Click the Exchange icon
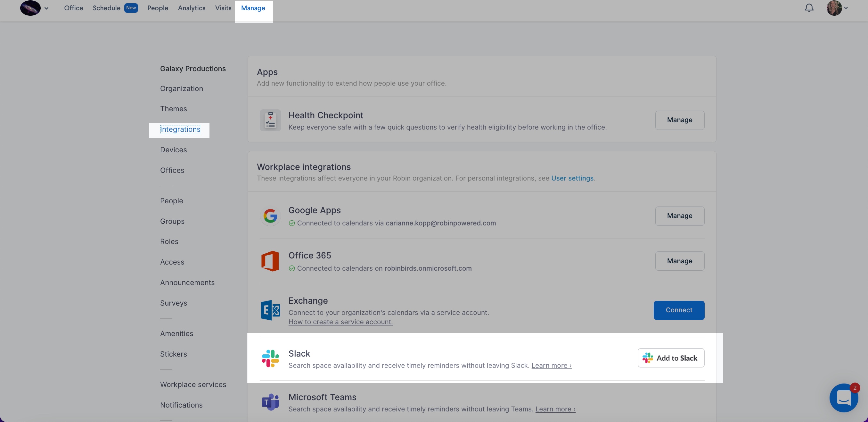 click(x=270, y=310)
